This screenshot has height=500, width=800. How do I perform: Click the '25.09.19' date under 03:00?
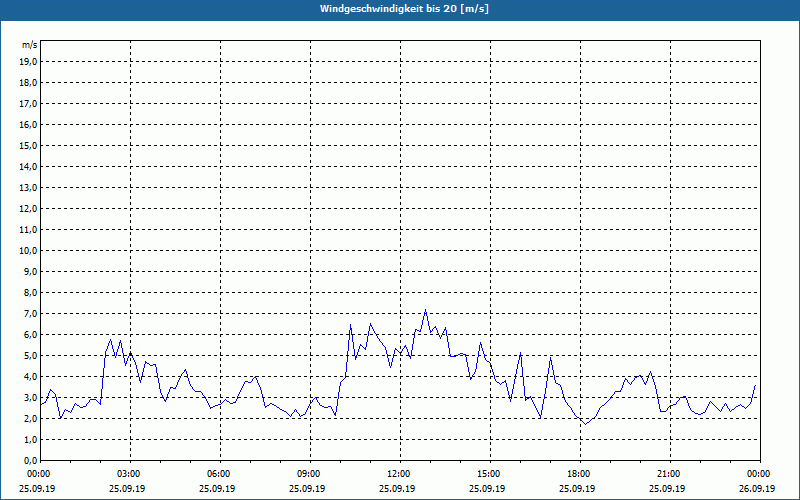coord(127,488)
